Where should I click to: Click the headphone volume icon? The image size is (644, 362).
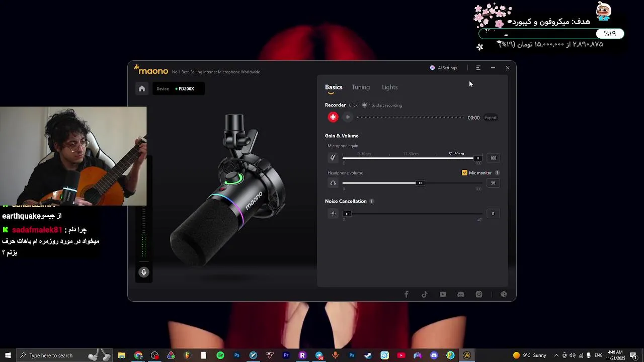click(x=333, y=183)
